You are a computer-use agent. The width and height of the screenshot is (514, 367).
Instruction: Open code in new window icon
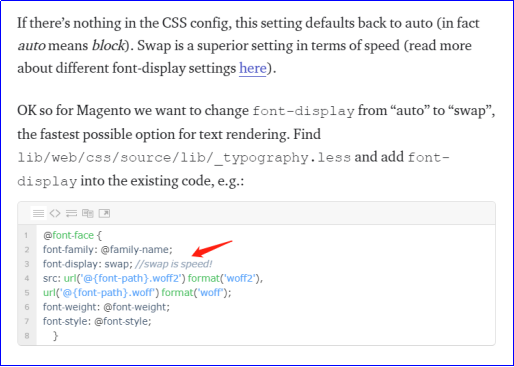coord(104,213)
